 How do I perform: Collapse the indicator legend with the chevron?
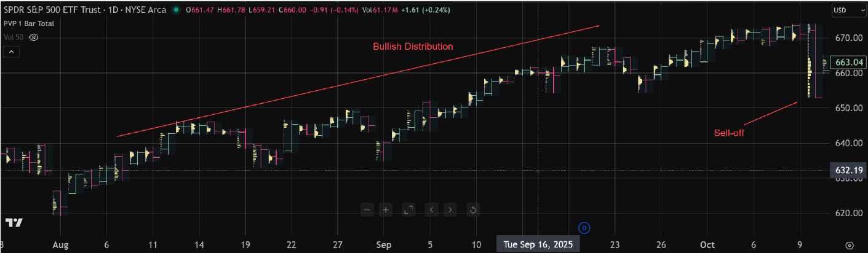coord(11,52)
